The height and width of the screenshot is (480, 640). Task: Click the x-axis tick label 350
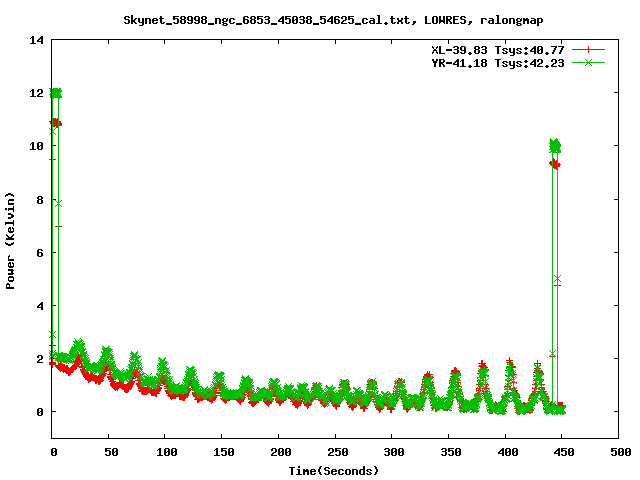pyautogui.click(x=451, y=452)
